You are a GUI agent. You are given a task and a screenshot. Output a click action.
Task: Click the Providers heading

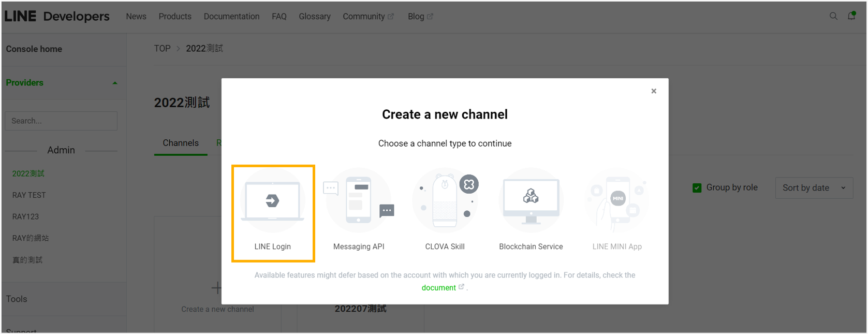pos(25,83)
